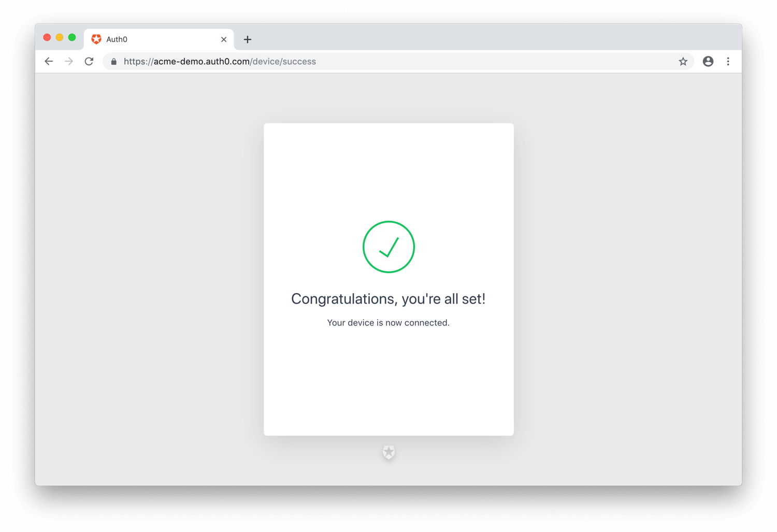Viewport: 777px width, 532px height.
Task: Click the reload page icon
Action: [x=89, y=61]
